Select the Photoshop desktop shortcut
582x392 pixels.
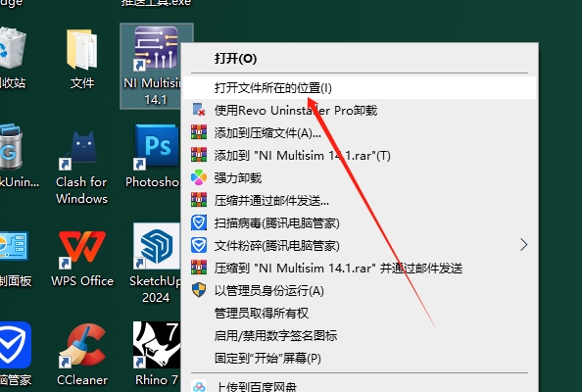tap(157, 147)
